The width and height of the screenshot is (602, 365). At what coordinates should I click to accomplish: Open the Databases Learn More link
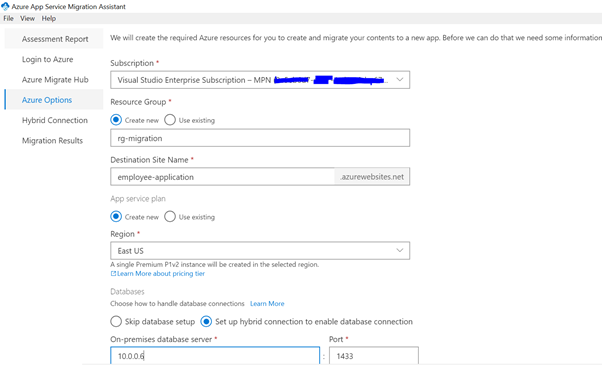pyautogui.click(x=267, y=304)
